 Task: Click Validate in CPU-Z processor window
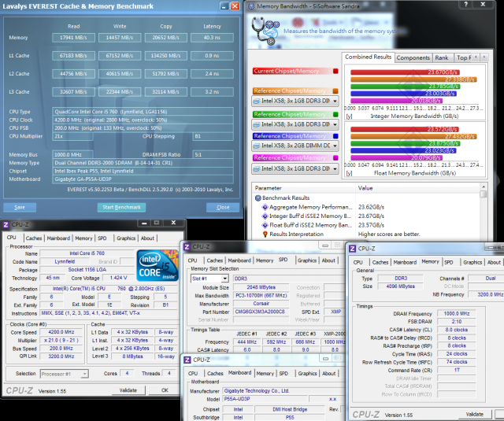(x=128, y=390)
